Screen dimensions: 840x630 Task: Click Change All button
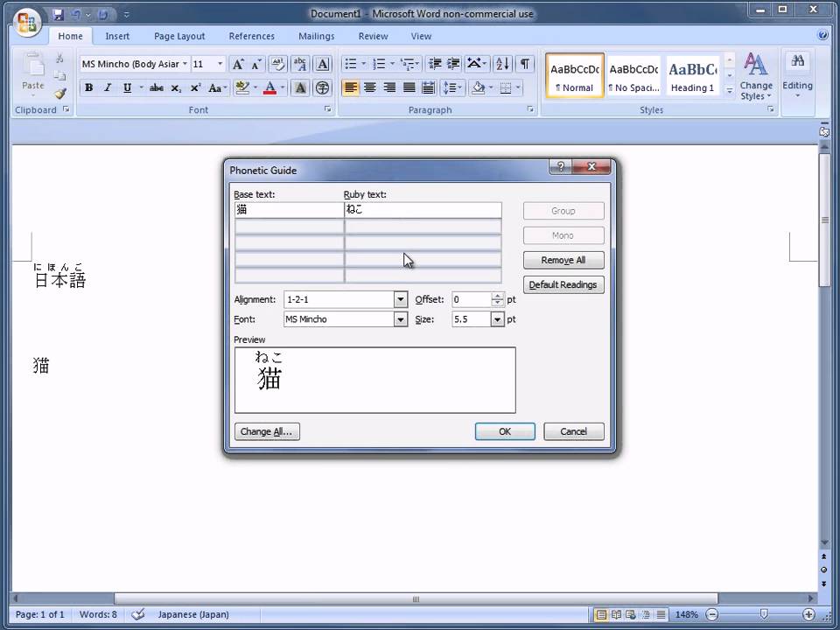point(267,431)
